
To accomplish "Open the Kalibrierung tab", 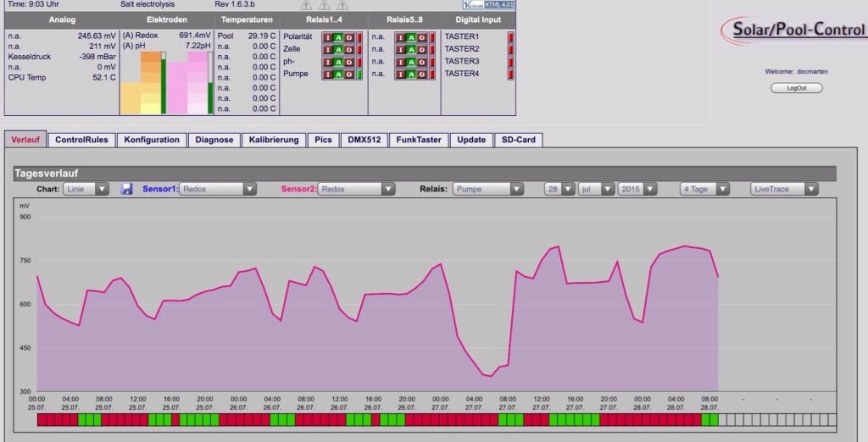I will point(274,140).
